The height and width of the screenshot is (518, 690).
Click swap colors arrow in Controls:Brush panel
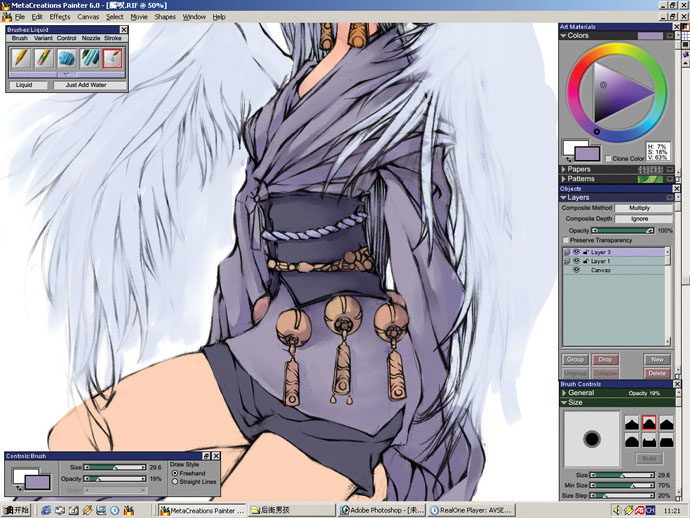pos(19,488)
